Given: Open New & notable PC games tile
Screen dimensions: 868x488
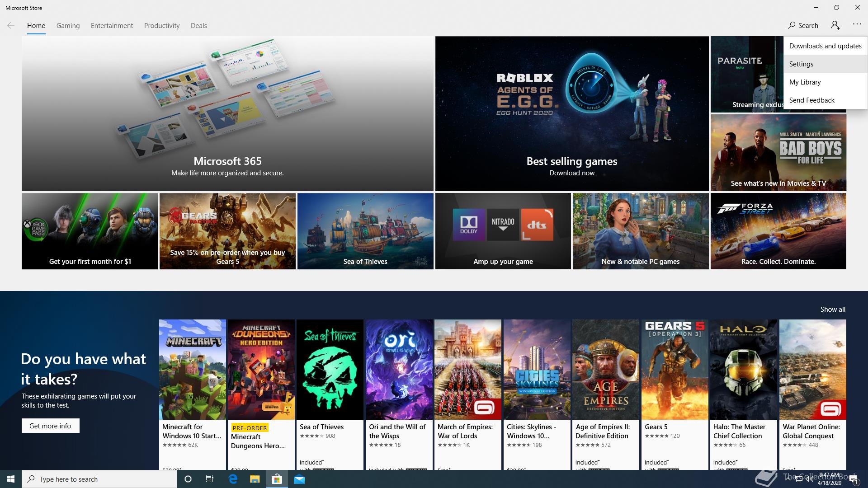Looking at the screenshot, I should (x=641, y=231).
